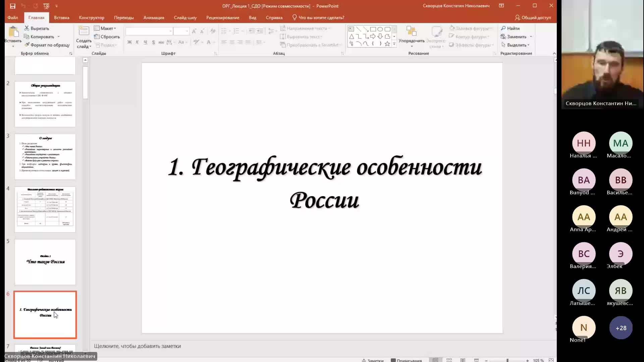Click the numbered list icon
This screenshot has height=362, width=644.
pos(236,31)
